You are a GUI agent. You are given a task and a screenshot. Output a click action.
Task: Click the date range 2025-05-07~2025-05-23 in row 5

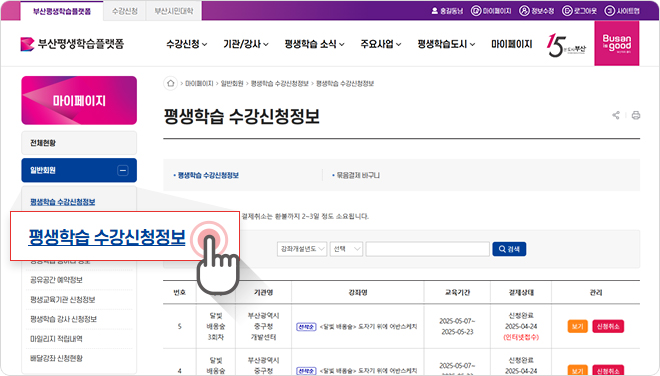[x=458, y=326]
